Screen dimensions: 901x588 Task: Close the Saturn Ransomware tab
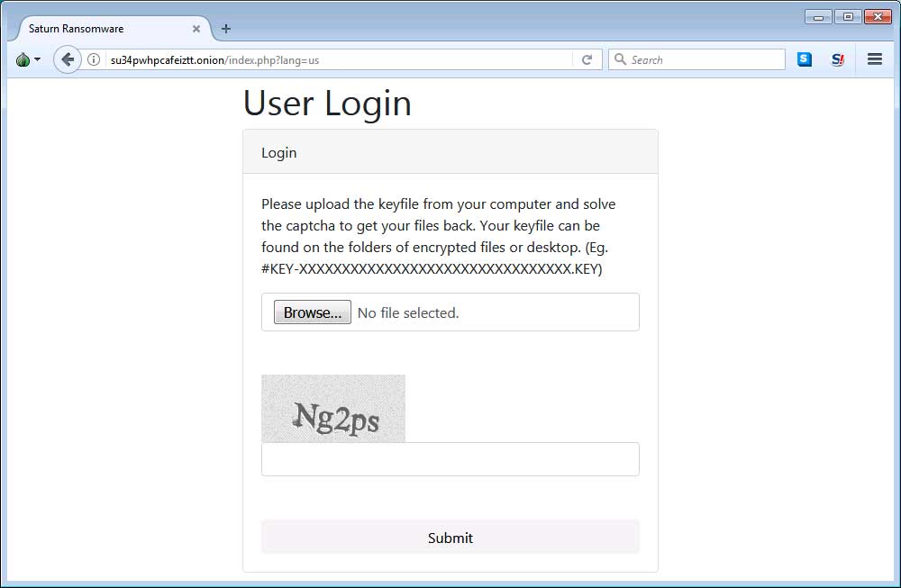pos(196,29)
